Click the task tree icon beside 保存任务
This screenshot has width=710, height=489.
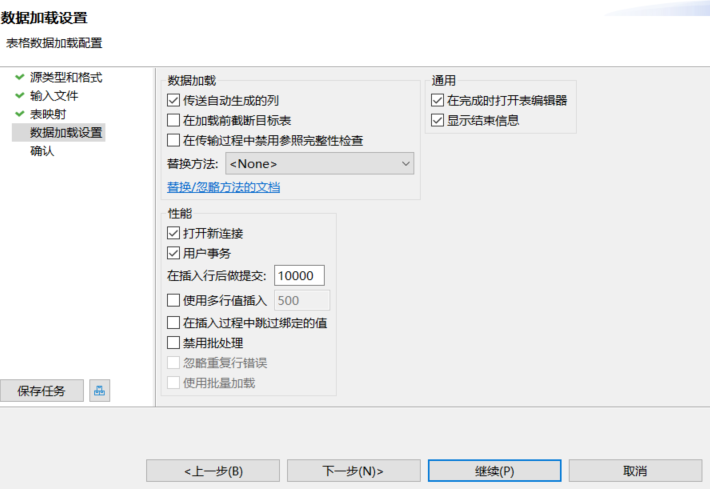99,391
